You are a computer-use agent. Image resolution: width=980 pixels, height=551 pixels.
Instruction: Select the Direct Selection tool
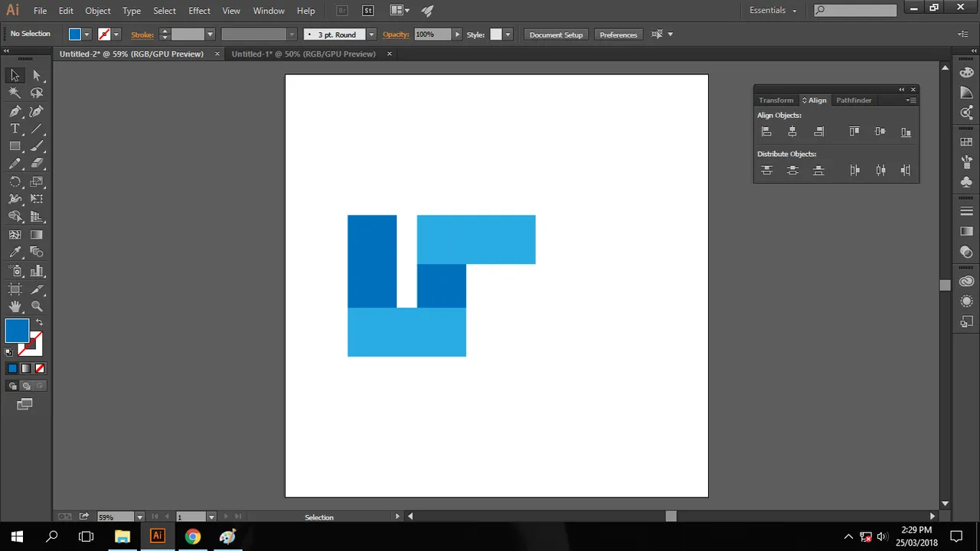click(x=37, y=75)
